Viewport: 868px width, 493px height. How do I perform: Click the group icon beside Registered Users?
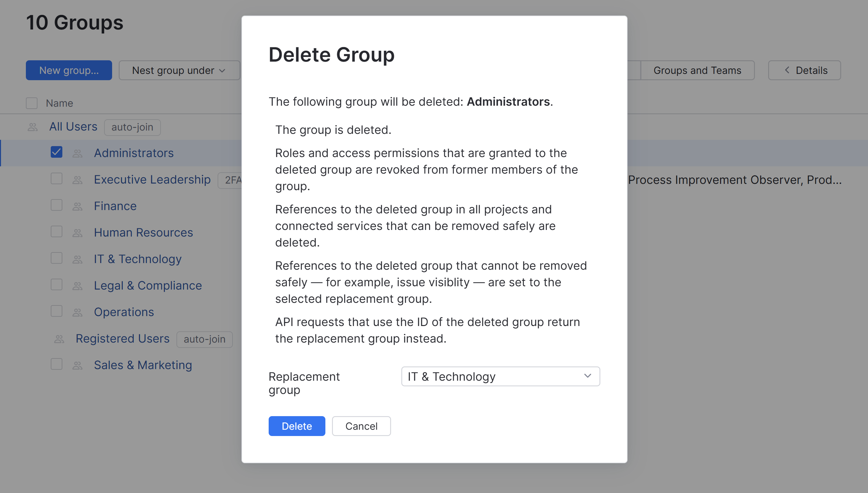point(58,338)
